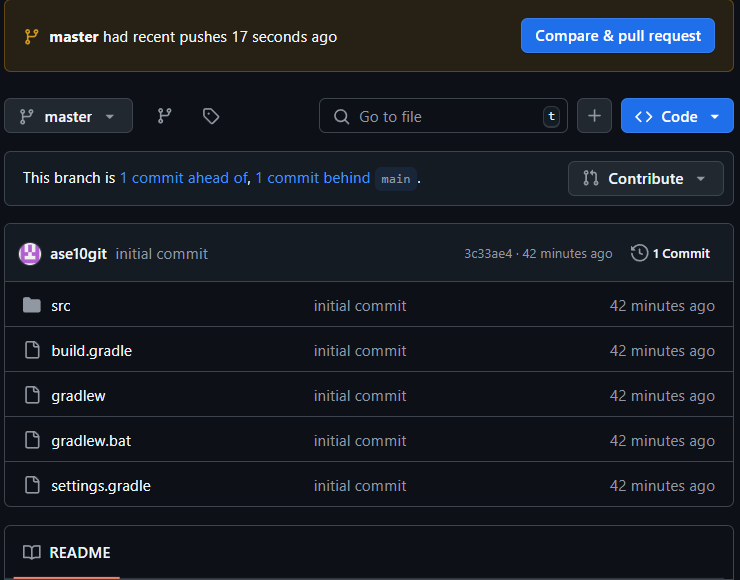Open initial commit message for gradlew.bat row
This screenshot has width=740, height=580.
(360, 441)
